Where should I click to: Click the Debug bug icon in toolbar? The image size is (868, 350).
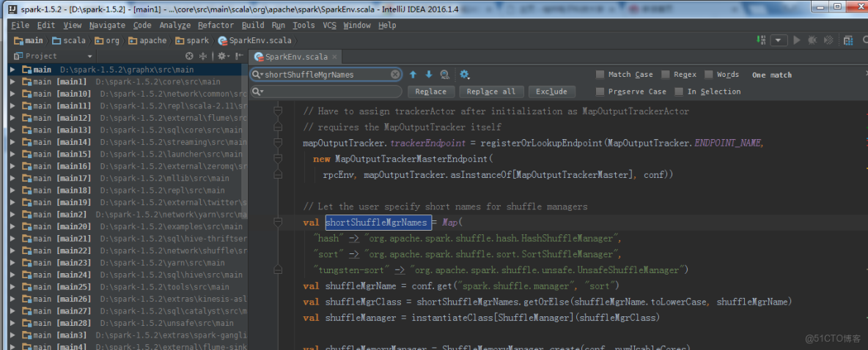coord(812,40)
